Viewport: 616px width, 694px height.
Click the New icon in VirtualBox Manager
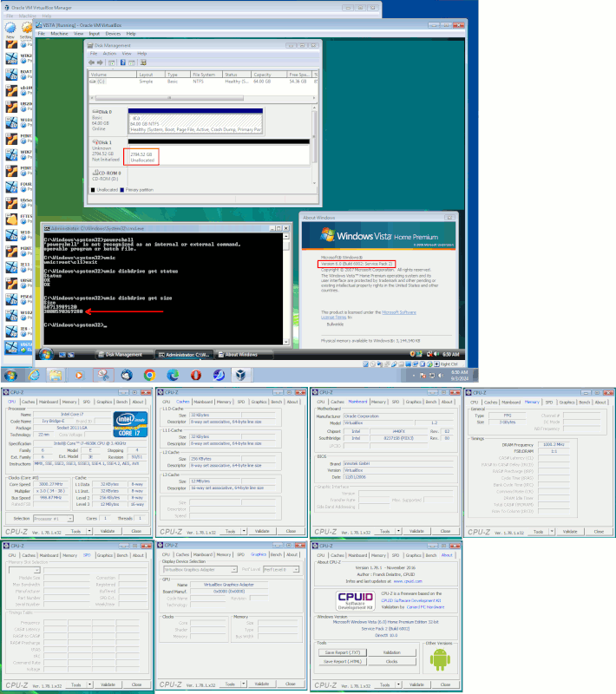(10, 29)
